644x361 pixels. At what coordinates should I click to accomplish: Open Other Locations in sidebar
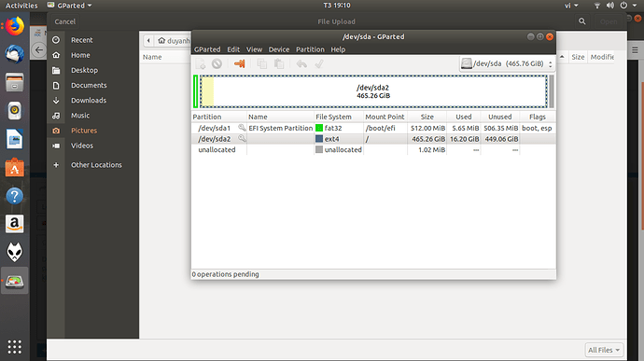coord(96,165)
